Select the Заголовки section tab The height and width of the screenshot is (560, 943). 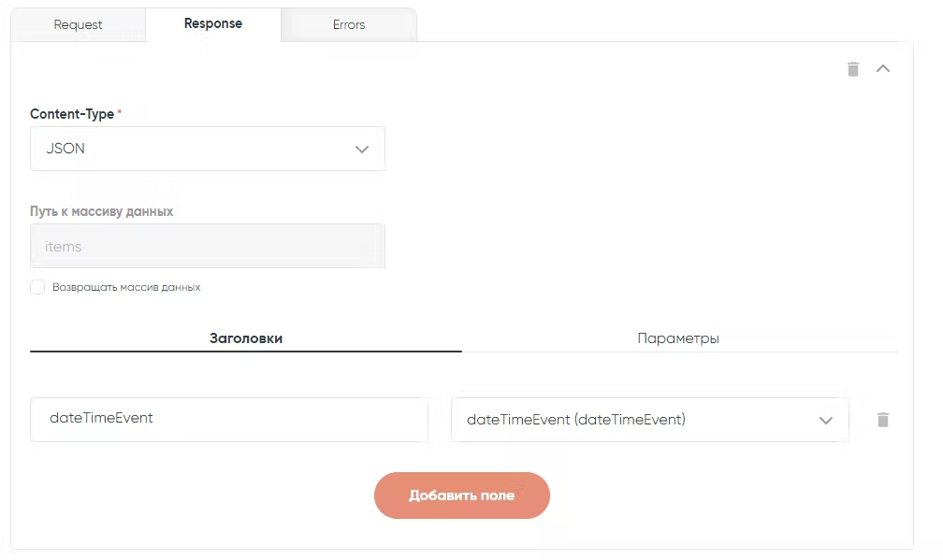(246, 338)
